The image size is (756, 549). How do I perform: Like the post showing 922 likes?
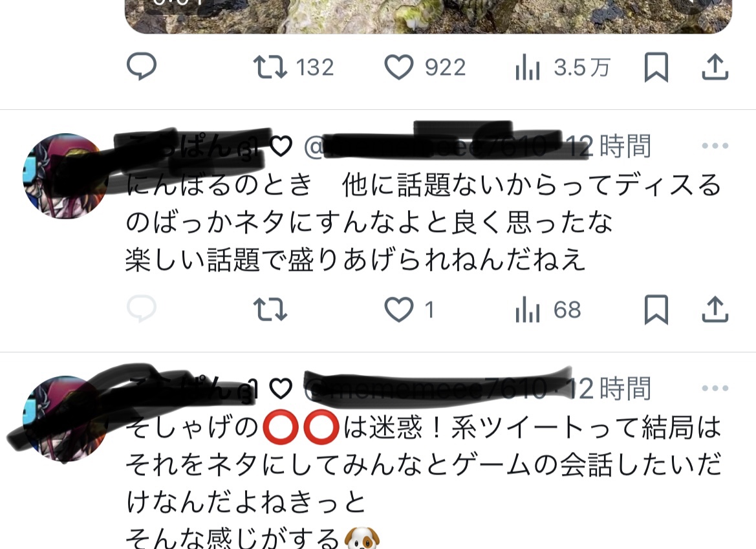pos(425,67)
